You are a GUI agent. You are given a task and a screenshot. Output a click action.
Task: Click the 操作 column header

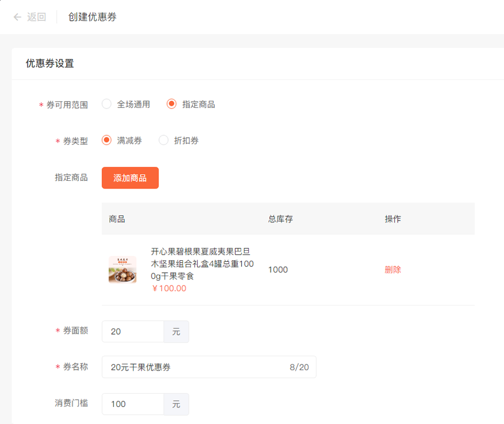[x=393, y=219]
